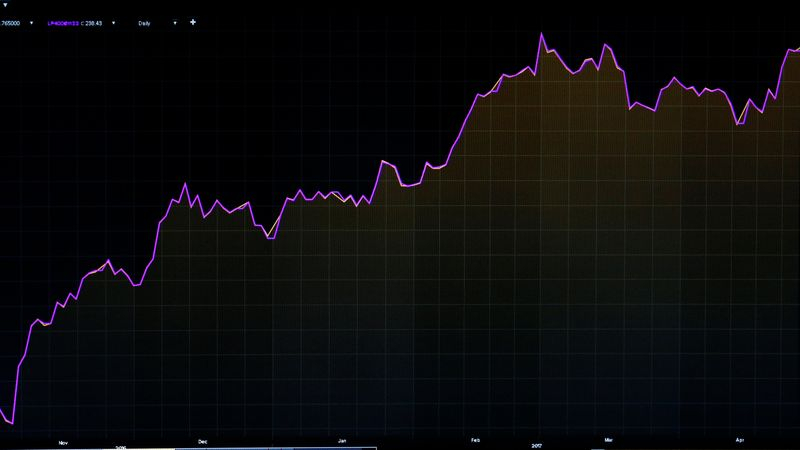
Task: Click the highest peak of the purple line
Action: (542, 34)
